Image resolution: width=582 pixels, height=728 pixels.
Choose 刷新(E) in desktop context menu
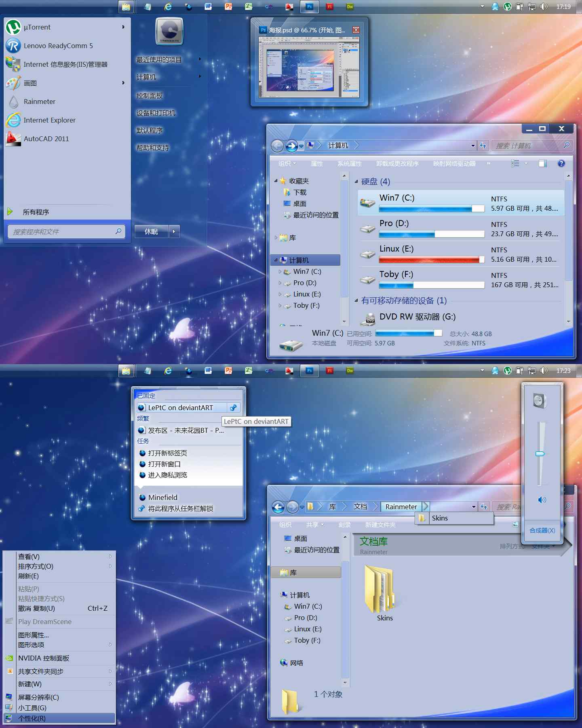tap(59, 576)
